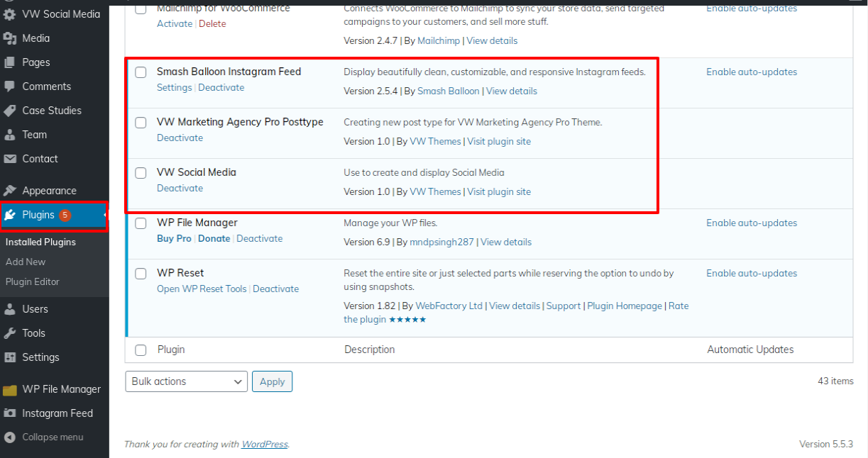The image size is (868, 458).
Task: Check the Smash Balloon Instagram Feed checkbox
Action: coord(141,72)
